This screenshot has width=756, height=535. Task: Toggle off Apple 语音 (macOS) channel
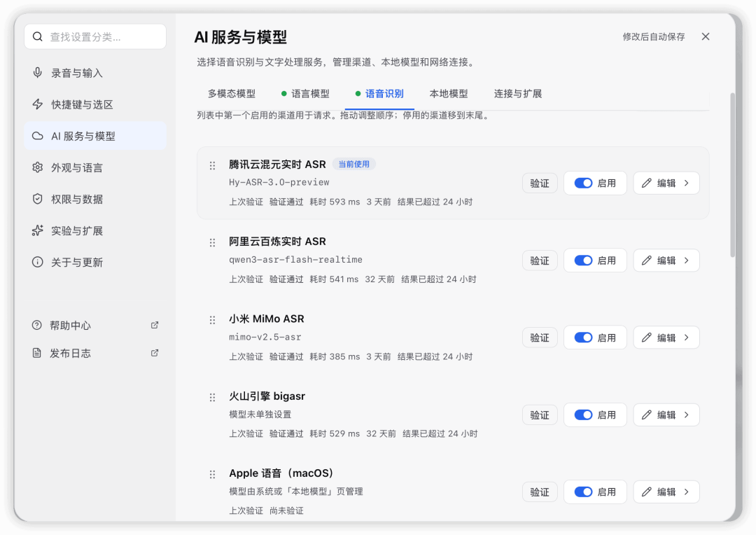583,492
